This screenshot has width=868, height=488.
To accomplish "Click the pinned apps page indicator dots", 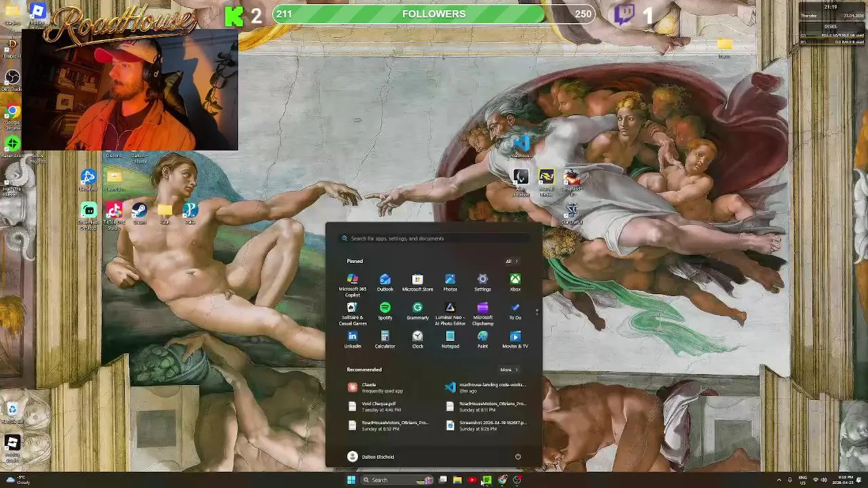I will [x=536, y=312].
